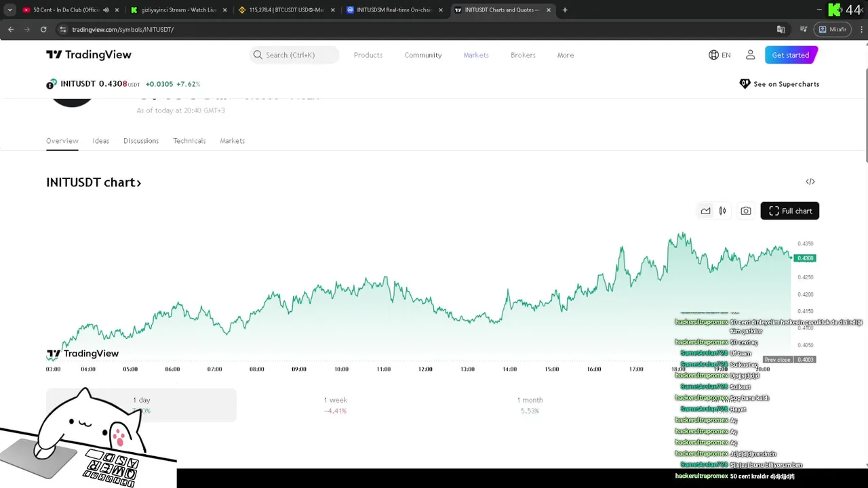Open a new browser tab
868x488 pixels.
tap(565, 10)
